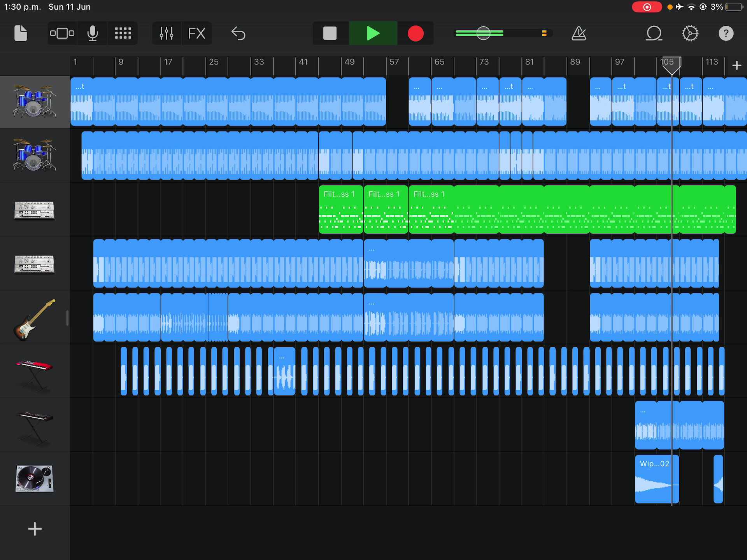Undo the last action
Image resolution: width=747 pixels, height=560 pixels.
(238, 33)
